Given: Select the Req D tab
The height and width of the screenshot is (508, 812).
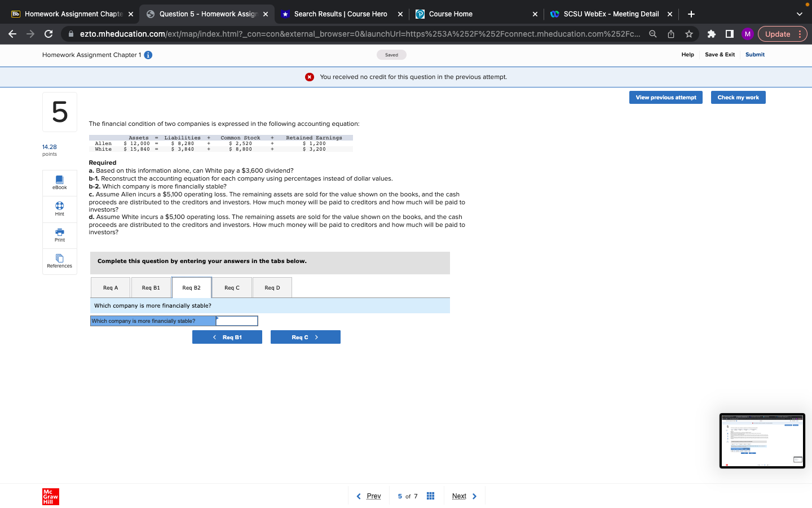Looking at the screenshot, I should click(272, 288).
